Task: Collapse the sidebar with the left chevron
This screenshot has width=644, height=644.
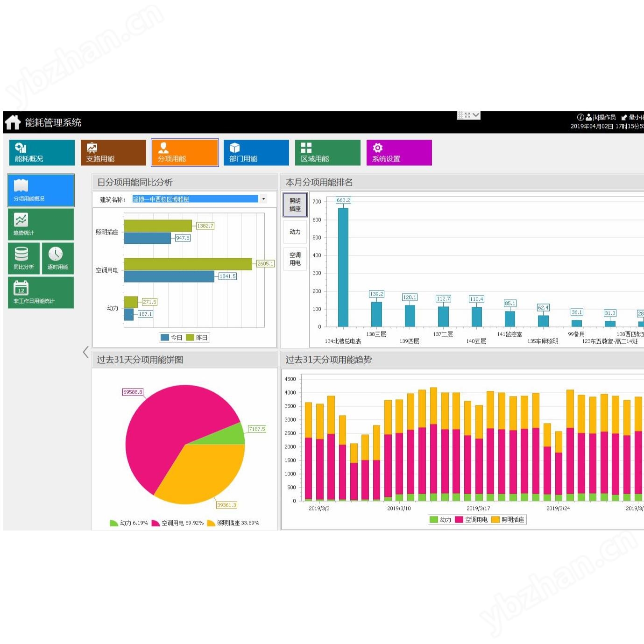Action: click(85, 352)
